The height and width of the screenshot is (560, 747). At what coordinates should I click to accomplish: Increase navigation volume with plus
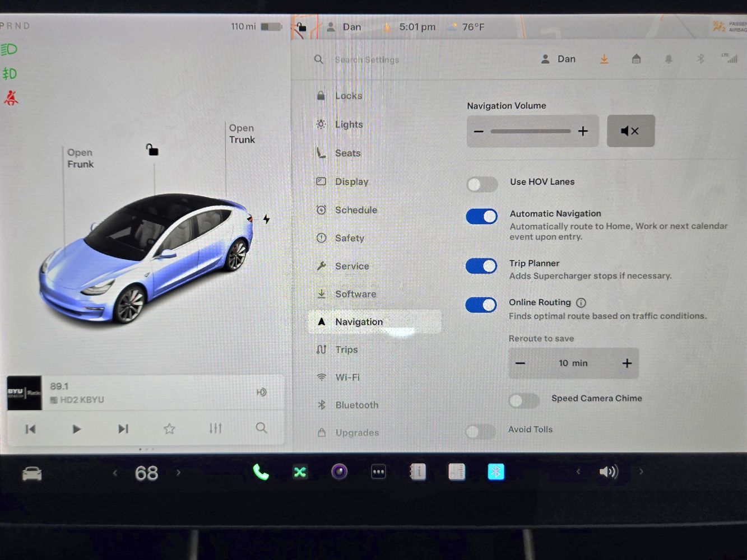coord(583,131)
